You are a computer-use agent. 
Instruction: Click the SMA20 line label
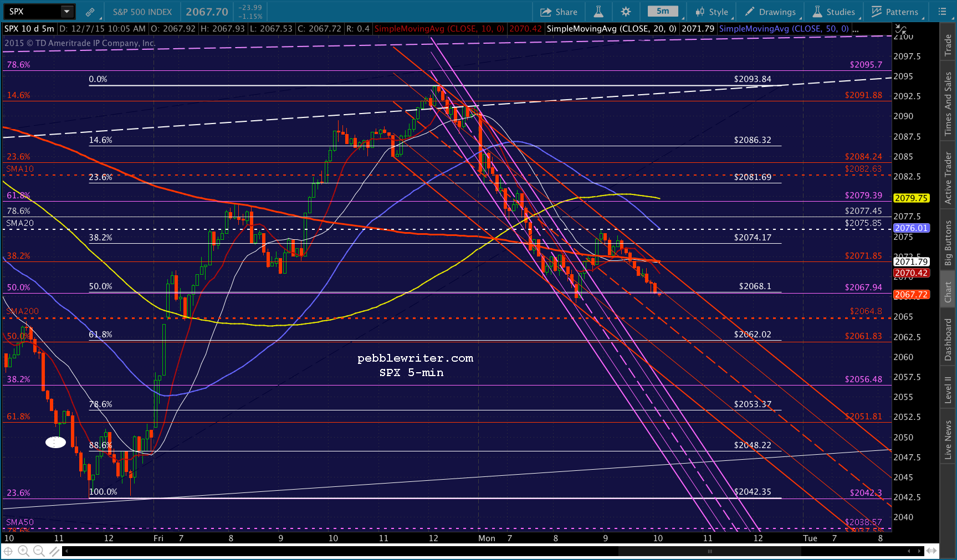20,223
